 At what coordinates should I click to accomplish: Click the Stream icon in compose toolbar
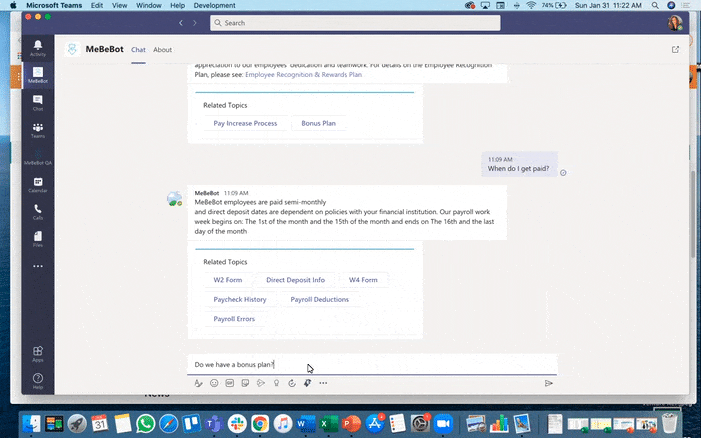click(x=261, y=383)
